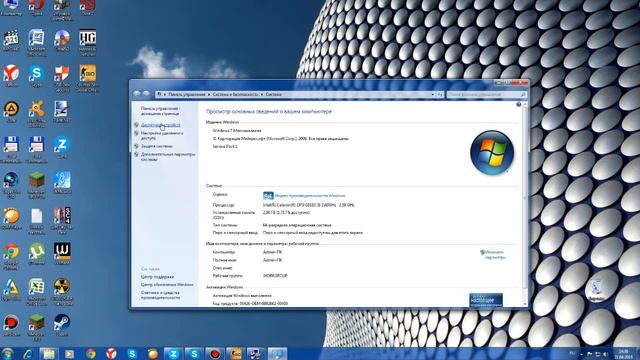Click the Back navigation arrow in System window
The image size is (640, 360).
pyautogui.click(x=137, y=94)
